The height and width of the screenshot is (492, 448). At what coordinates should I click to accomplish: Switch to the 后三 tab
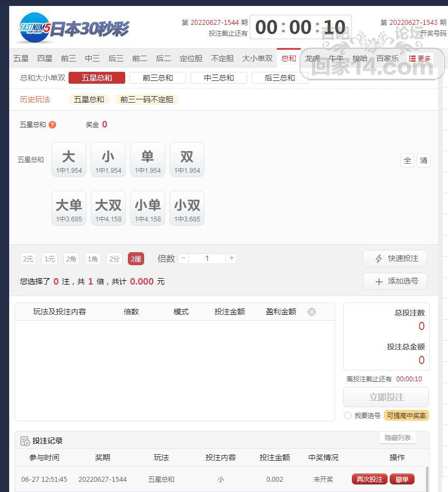click(x=116, y=59)
